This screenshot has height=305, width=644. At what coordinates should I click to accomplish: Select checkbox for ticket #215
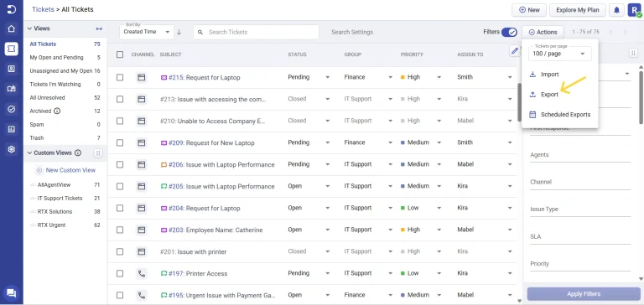tap(120, 77)
